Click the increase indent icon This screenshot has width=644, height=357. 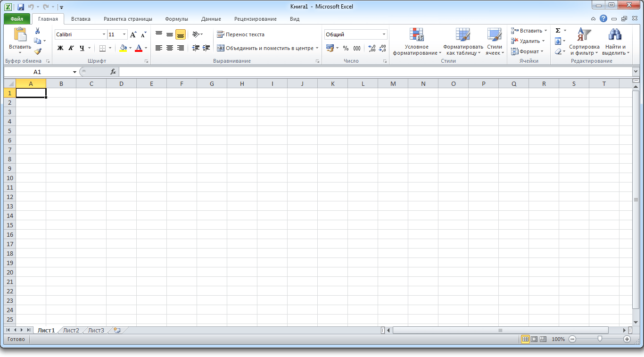click(x=206, y=48)
